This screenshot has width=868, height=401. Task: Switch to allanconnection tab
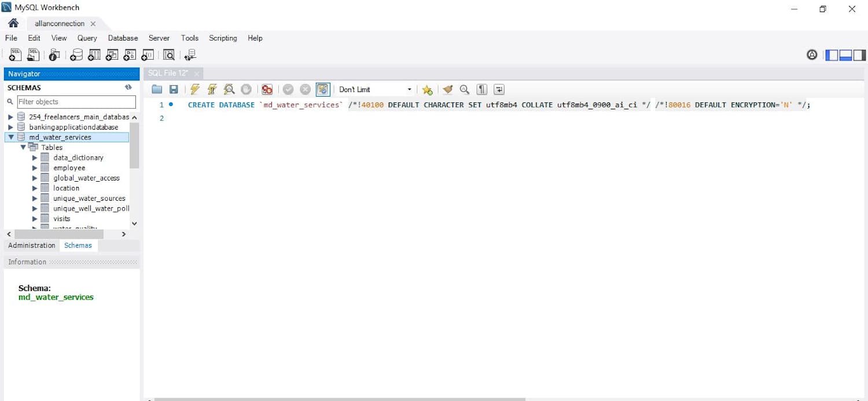tap(60, 24)
